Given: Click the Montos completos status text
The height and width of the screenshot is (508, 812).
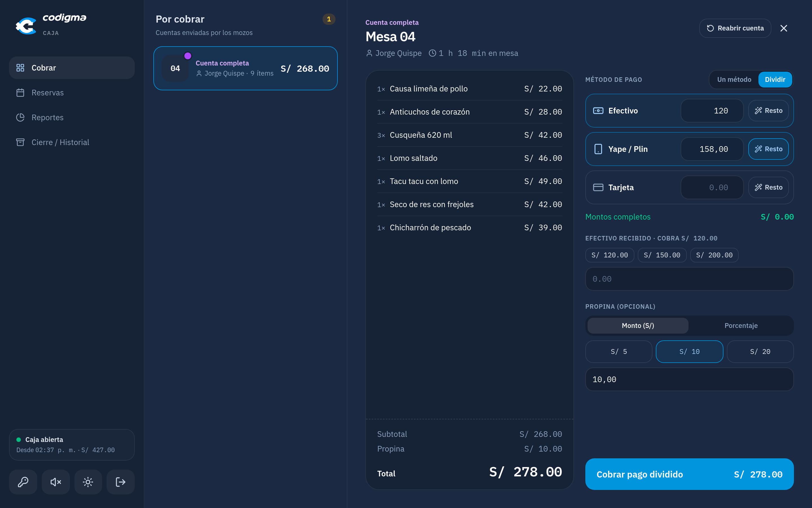Looking at the screenshot, I should [618, 217].
